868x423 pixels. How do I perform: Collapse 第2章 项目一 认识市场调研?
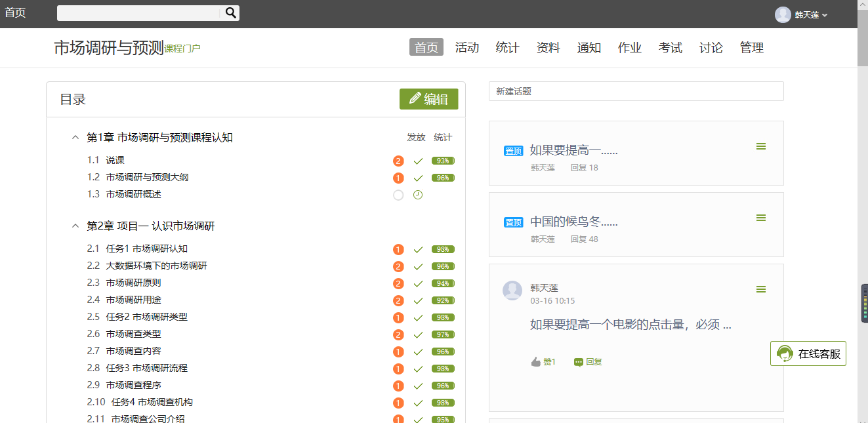pos(75,226)
